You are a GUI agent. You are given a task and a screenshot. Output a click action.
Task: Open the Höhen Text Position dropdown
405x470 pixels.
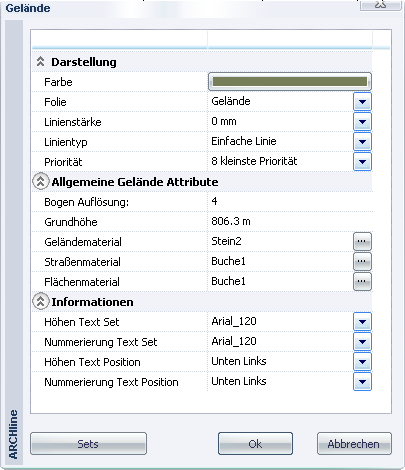[362, 362]
